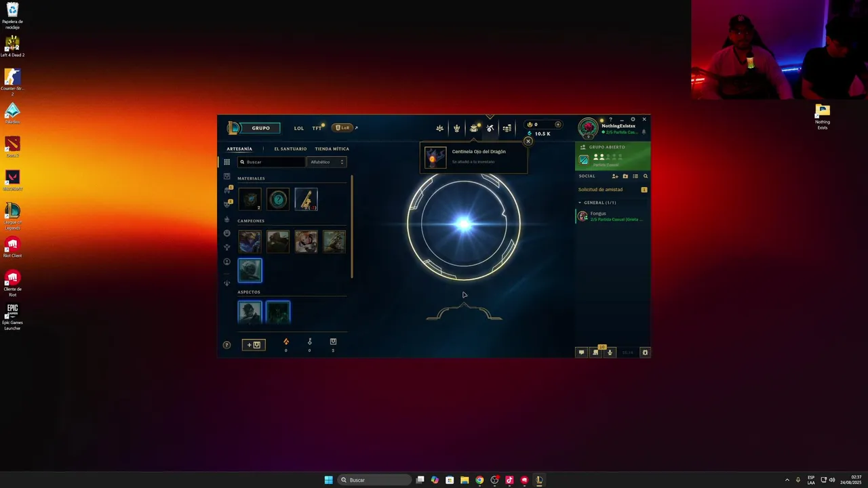Click the orange essence counter icon

[285, 342]
